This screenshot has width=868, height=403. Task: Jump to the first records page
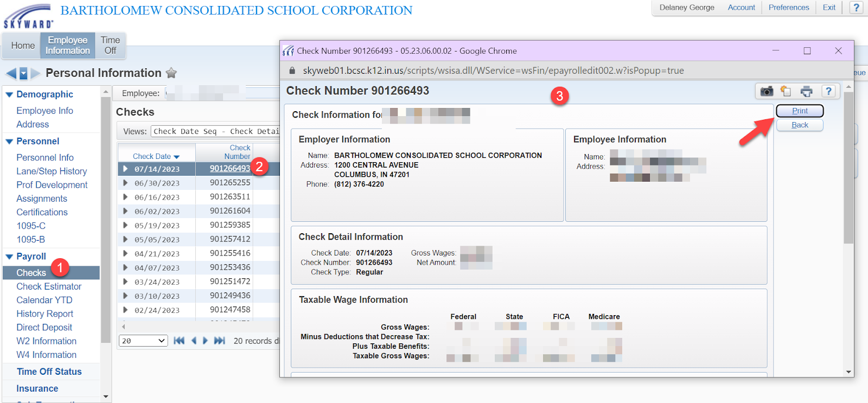(179, 341)
